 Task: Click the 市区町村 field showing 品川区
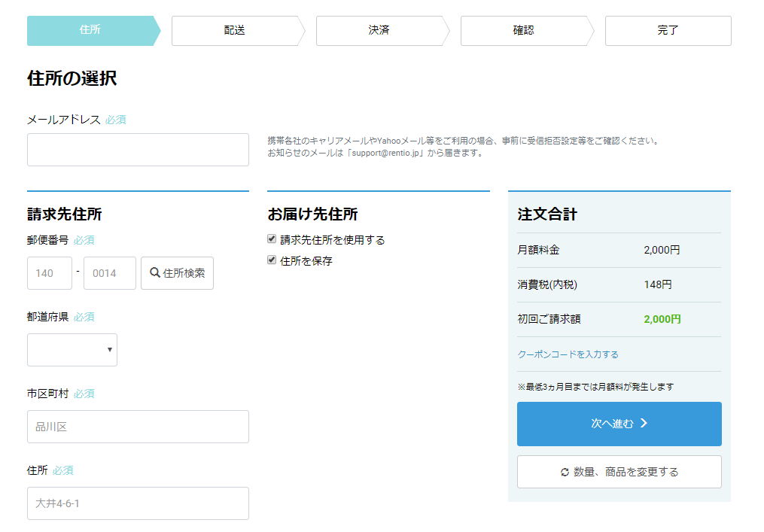click(138, 427)
